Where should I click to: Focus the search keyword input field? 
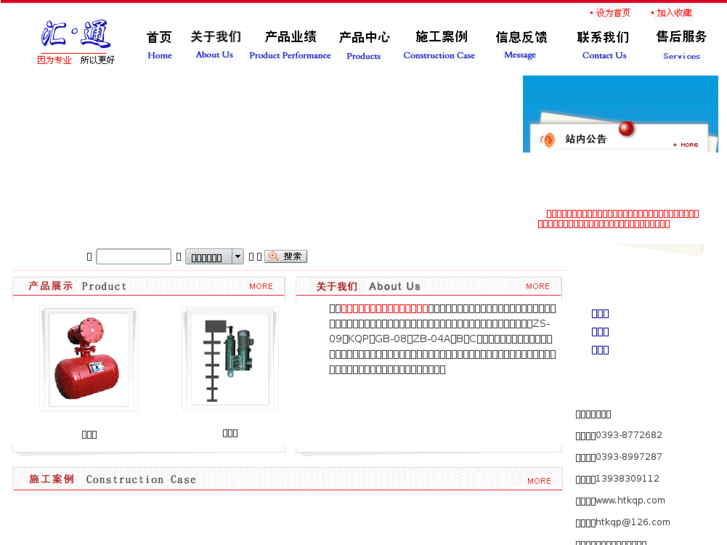pos(134,256)
